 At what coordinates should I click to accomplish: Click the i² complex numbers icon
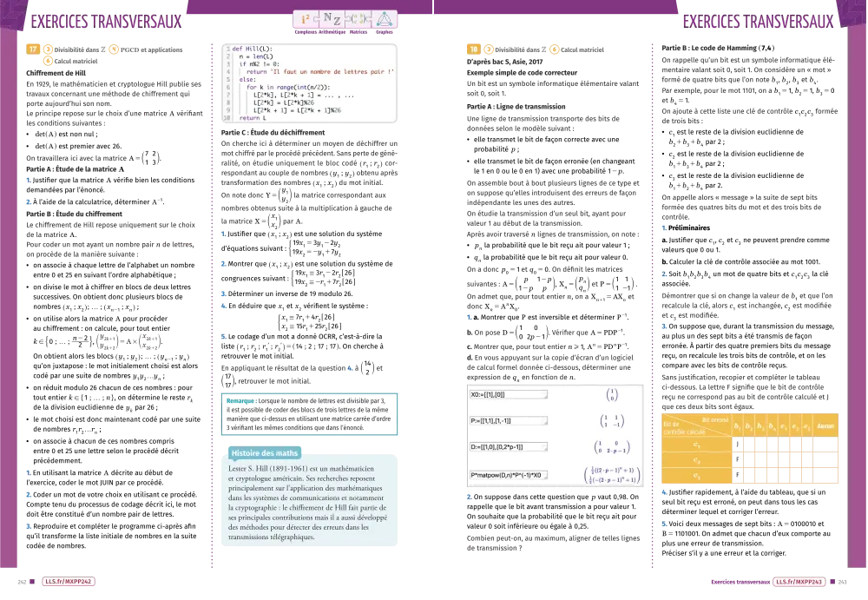click(304, 18)
